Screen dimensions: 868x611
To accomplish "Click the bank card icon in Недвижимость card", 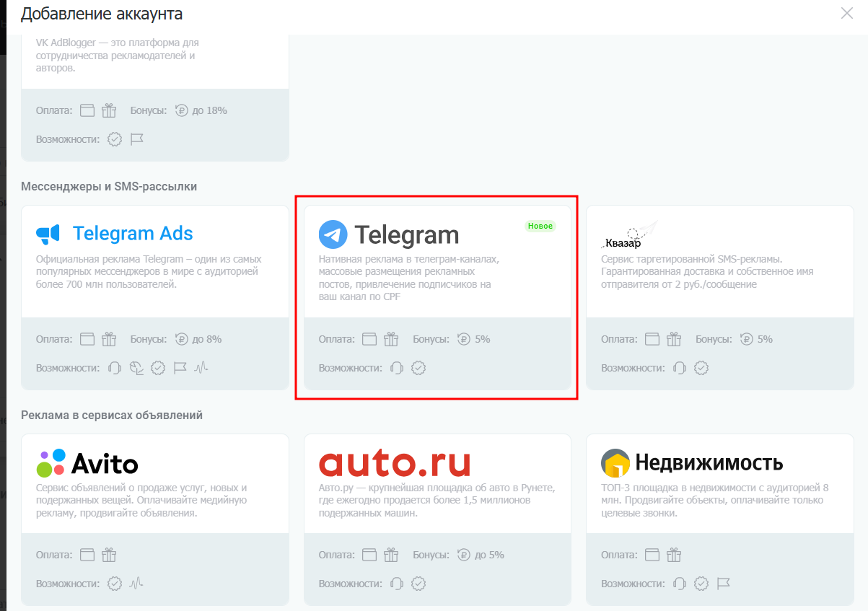I will pyautogui.click(x=652, y=555).
